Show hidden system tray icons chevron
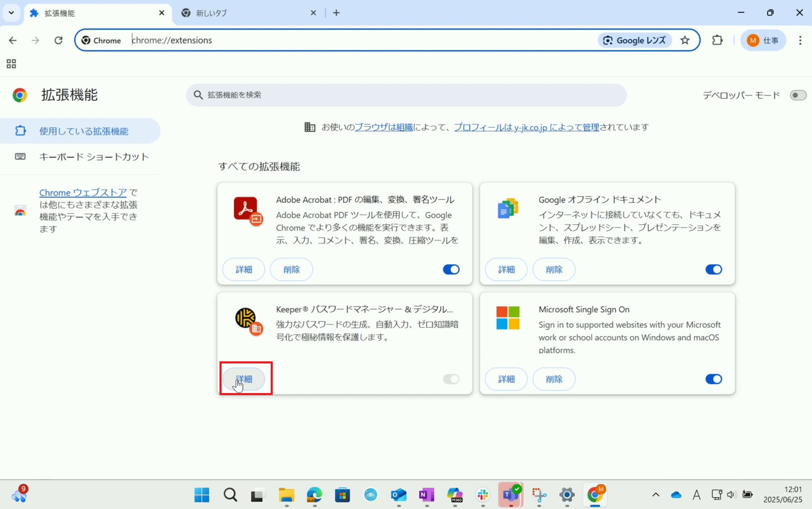812x509 pixels. [x=656, y=494]
